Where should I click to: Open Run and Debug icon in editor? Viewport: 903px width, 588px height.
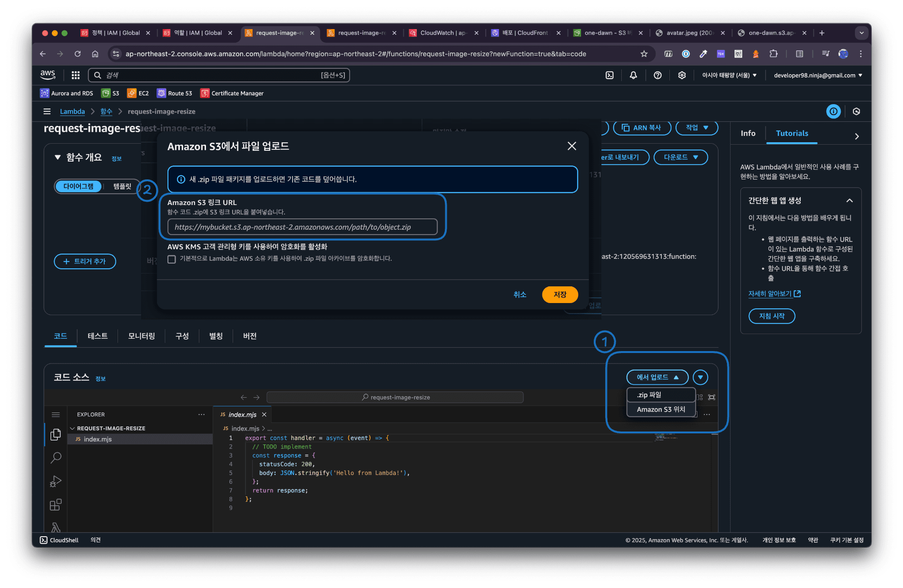point(56,481)
